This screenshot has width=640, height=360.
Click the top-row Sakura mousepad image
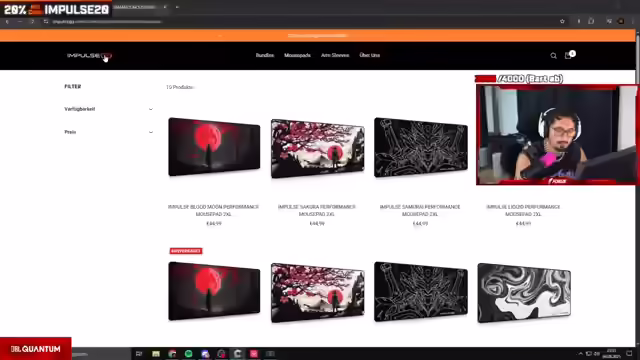317,149
